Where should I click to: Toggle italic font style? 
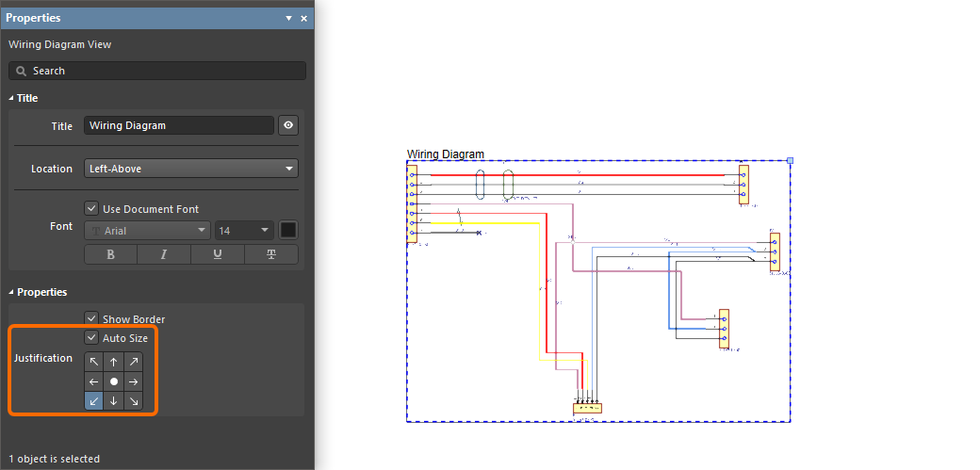click(x=164, y=254)
